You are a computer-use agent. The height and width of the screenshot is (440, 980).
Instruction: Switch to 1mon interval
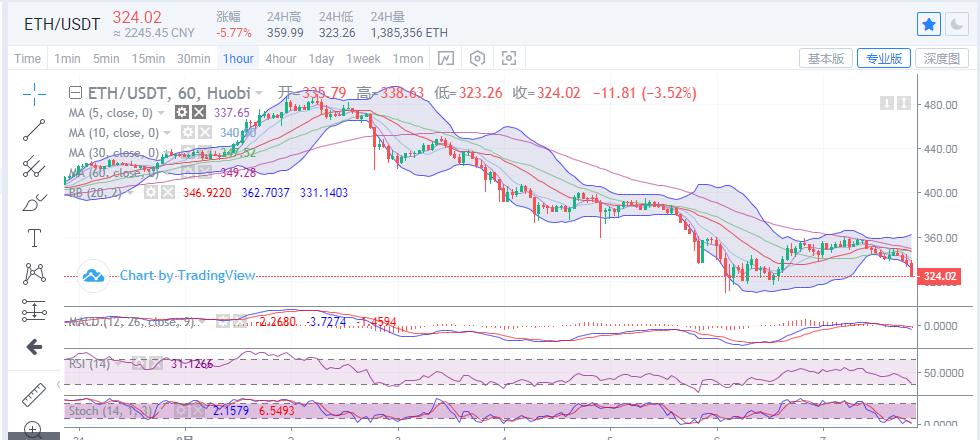pos(408,59)
